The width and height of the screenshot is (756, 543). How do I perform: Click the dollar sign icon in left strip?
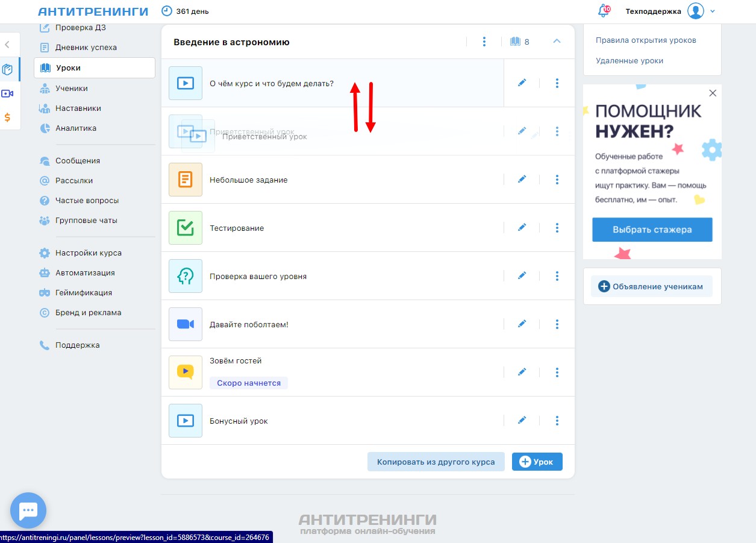(8, 117)
